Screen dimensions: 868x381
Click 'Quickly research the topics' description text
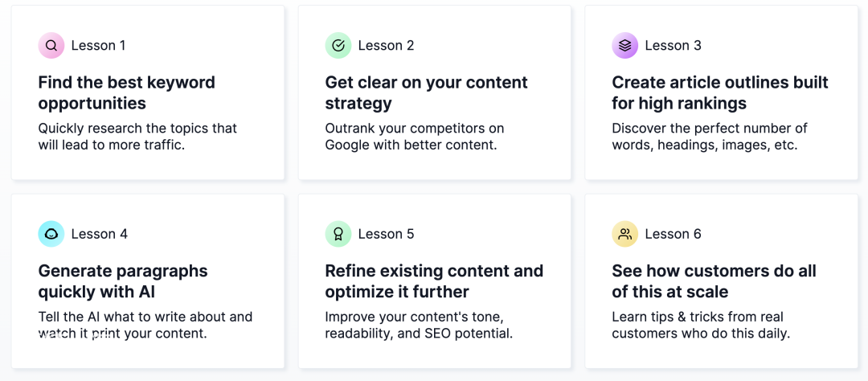tap(137, 137)
